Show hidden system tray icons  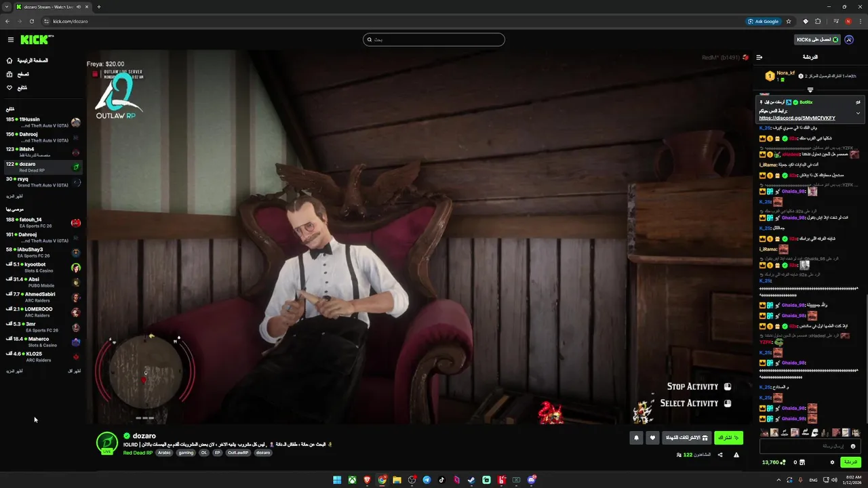tap(778, 480)
